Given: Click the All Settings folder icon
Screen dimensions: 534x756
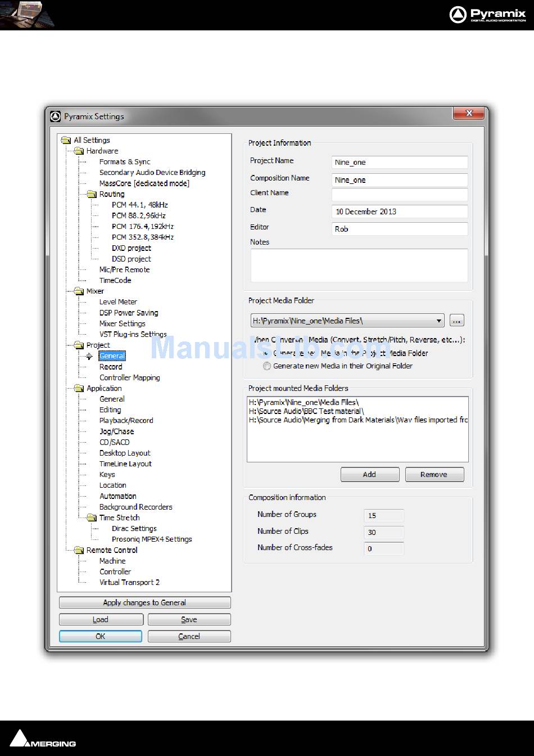Looking at the screenshot, I should coord(66,141).
